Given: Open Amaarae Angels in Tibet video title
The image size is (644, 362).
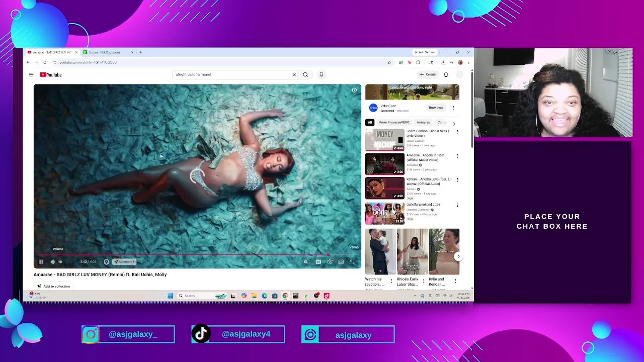Looking at the screenshot, I should (426, 158).
